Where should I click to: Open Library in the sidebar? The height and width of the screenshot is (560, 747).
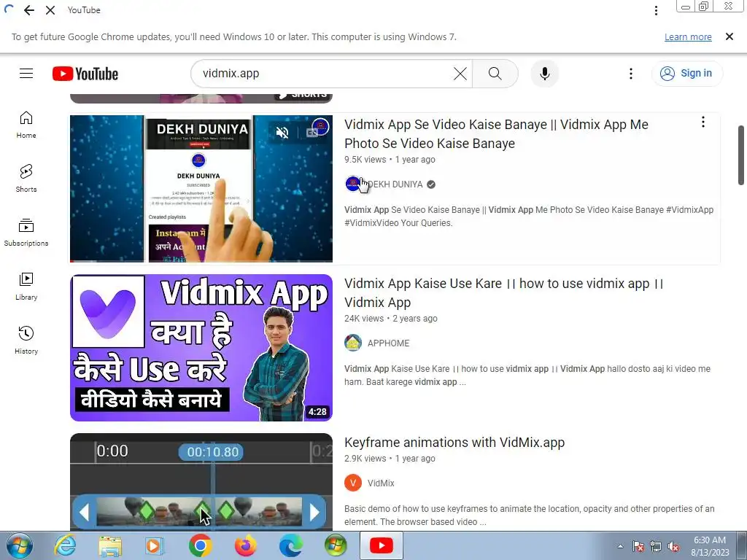[26, 286]
